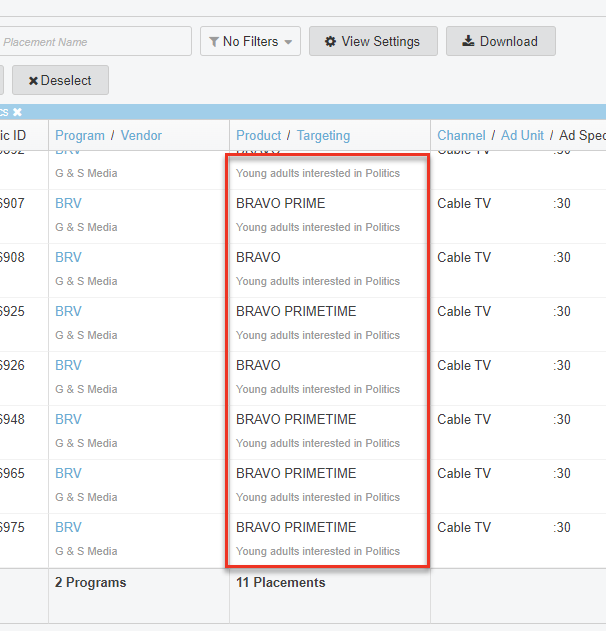Sort by the Ad Unit column header
Viewport: 606px width, 631px height.
pyautogui.click(x=523, y=136)
